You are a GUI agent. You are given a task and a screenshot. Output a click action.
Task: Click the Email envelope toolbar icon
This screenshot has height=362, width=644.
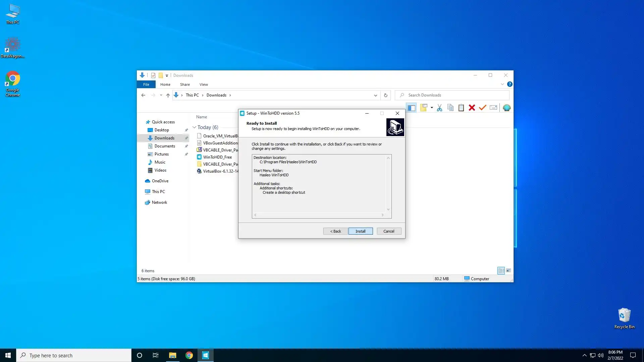click(x=493, y=108)
